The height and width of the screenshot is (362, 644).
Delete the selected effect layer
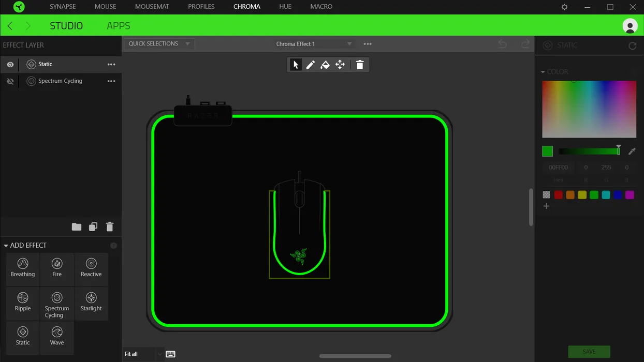[x=110, y=227]
